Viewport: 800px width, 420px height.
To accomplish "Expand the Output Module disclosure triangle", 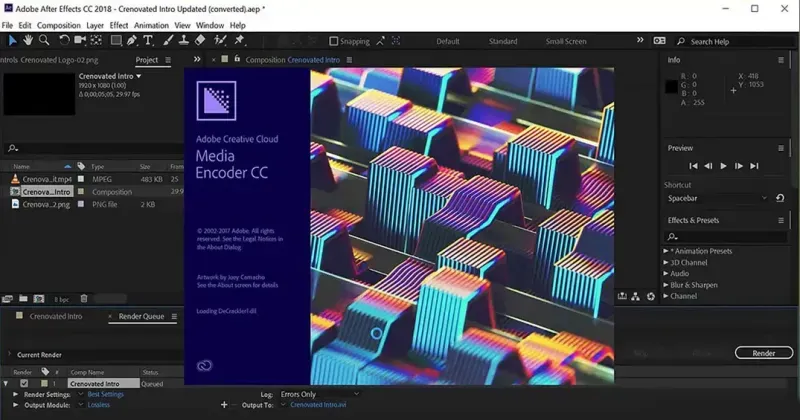I will pyautogui.click(x=15, y=405).
